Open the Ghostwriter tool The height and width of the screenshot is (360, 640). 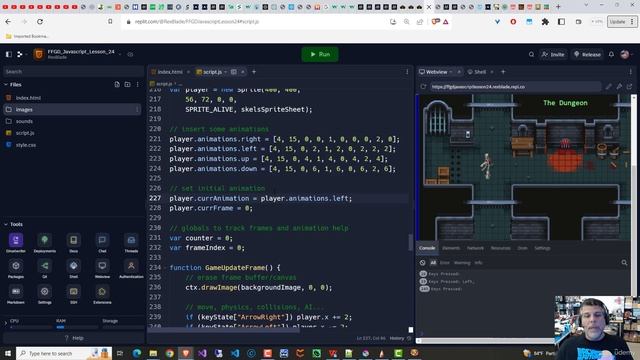[16, 243]
